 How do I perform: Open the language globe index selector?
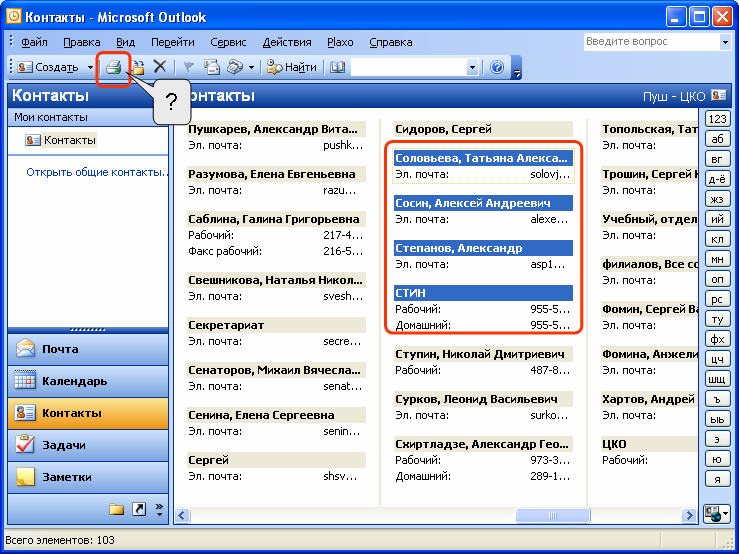(x=716, y=513)
